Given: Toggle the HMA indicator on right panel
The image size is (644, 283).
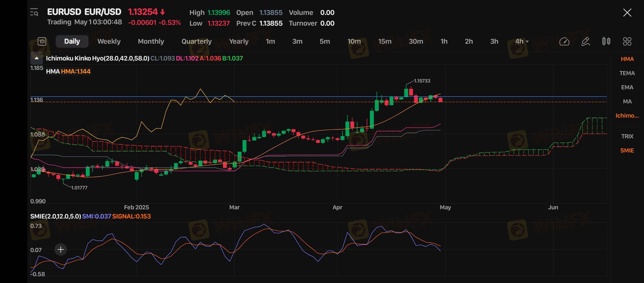Looking at the screenshot, I should pos(627,59).
